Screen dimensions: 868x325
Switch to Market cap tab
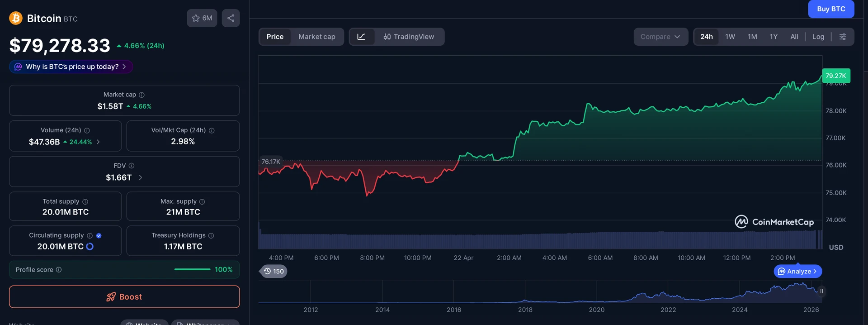pos(317,37)
